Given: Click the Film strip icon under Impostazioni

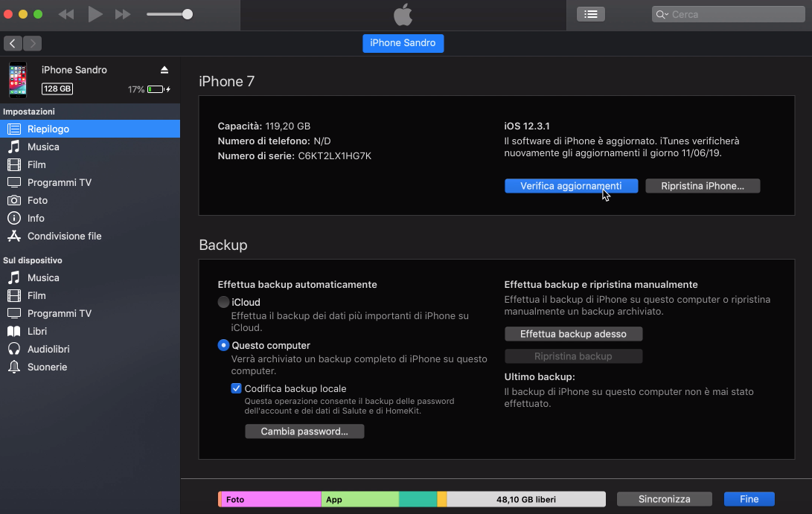Looking at the screenshot, I should coord(14,164).
